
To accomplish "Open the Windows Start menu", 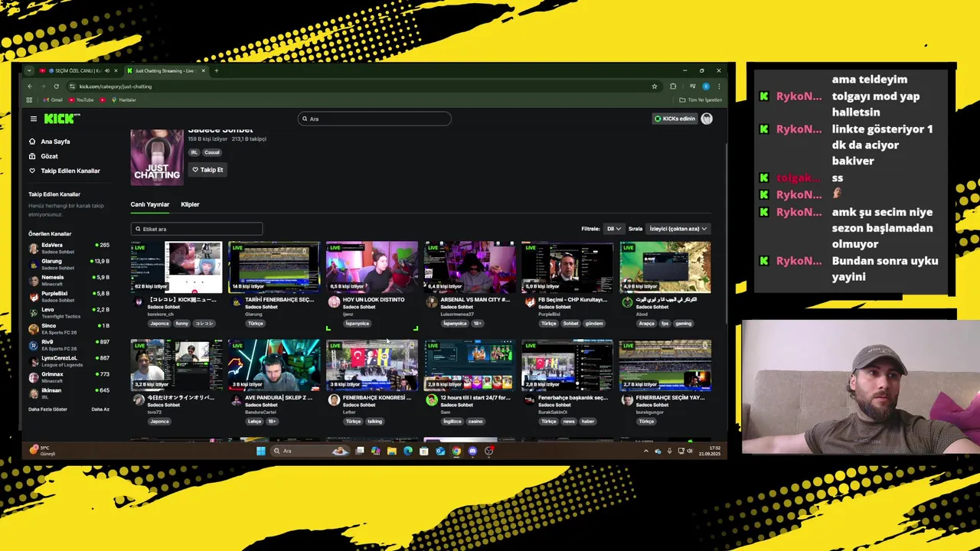I will point(261,451).
